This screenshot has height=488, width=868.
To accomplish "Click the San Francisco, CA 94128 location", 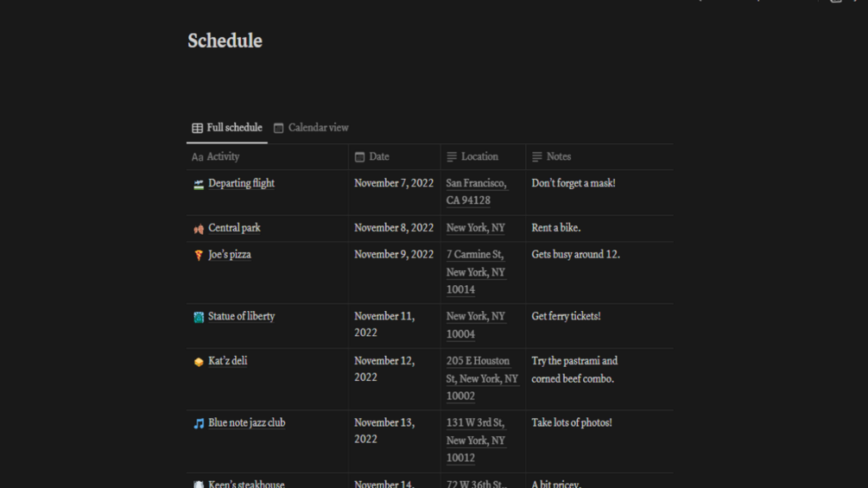I will [x=476, y=192].
